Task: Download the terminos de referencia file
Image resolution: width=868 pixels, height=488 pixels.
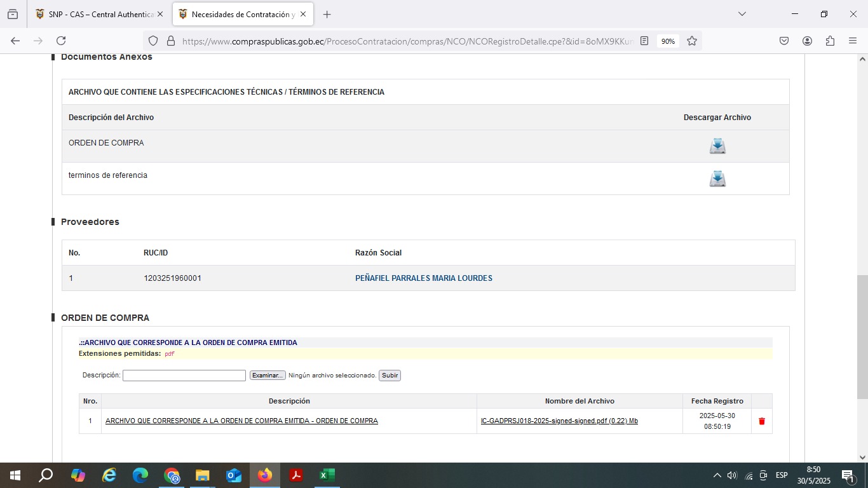Action: pyautogui.click(x=717, y=179)
